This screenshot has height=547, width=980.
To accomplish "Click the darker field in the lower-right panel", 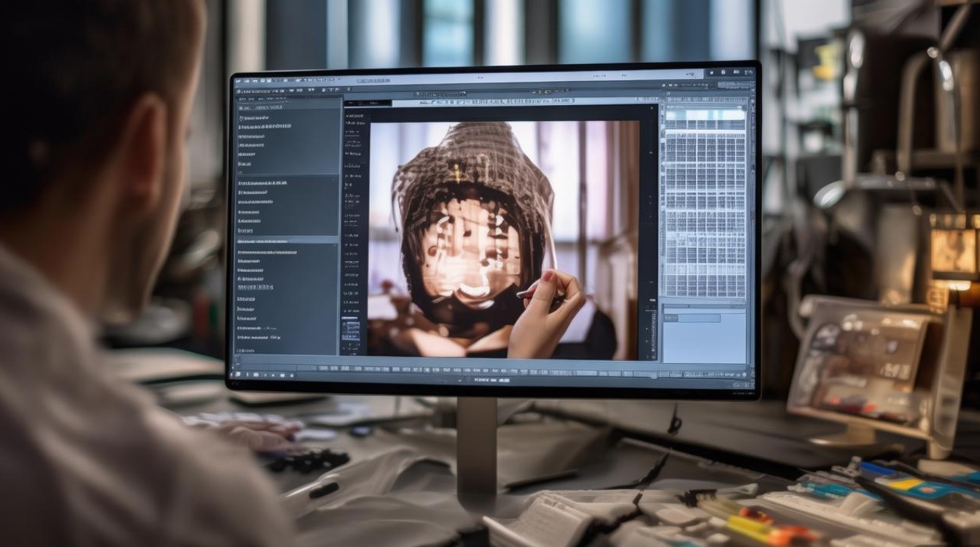I will pyautogui.click(x=691, y=318).
